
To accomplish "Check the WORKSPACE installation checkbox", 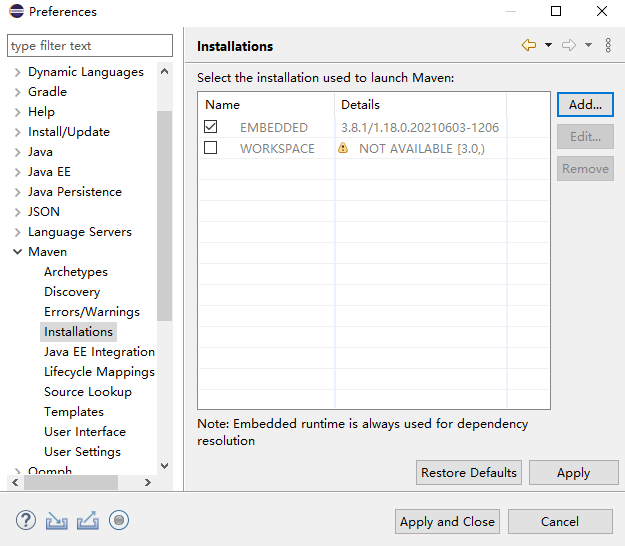I will coord(210,148).
